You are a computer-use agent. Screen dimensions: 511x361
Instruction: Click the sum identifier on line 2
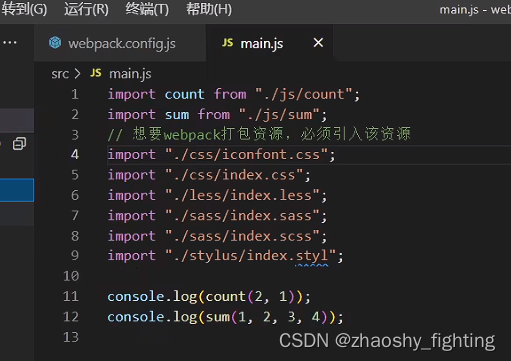177,115
